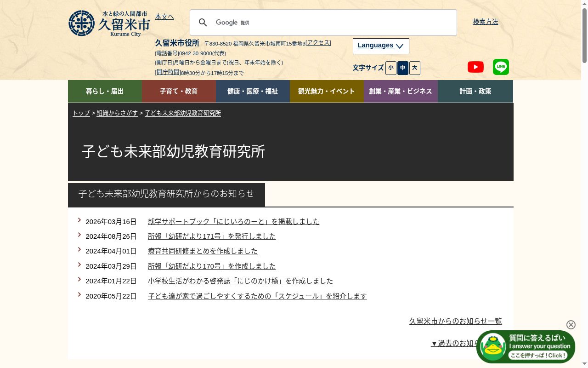Open 幼研だより171号 news item
The height and width of the screenshot is (368, 588).
click(x=212, y=236)
